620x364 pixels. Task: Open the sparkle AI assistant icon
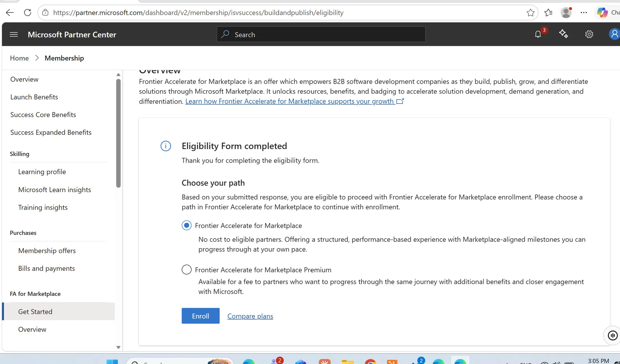click(564, 34)
